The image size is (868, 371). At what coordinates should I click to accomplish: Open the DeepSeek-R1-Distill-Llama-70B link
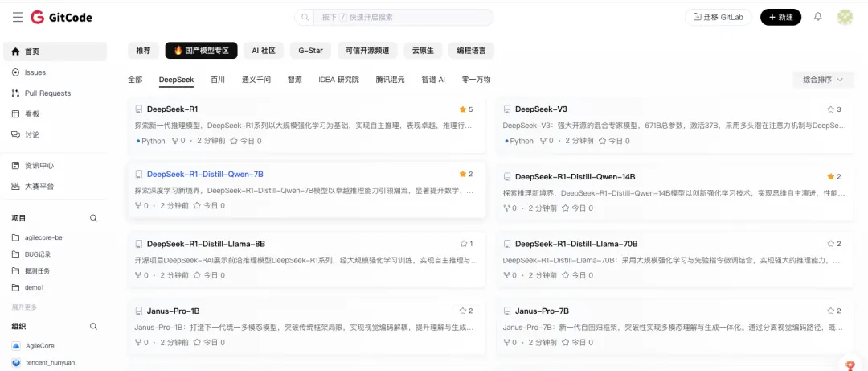tap(576, 244)
